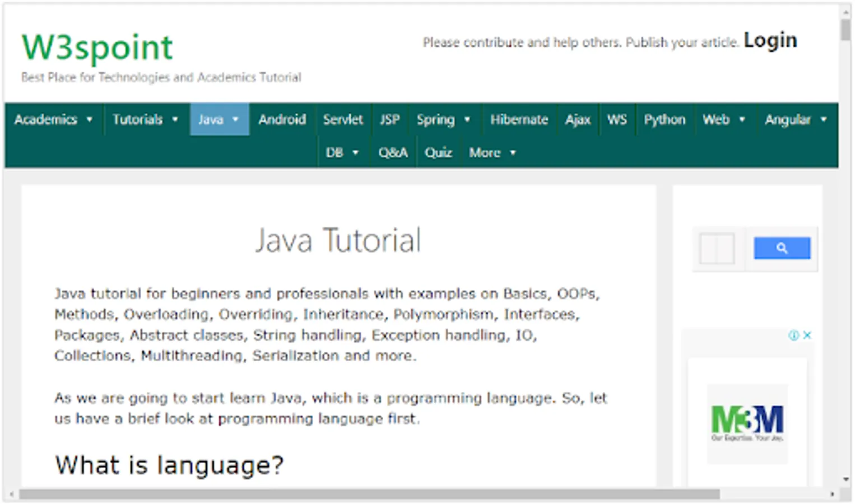Close the sidebar advertisement
Image resolution: width=855 pixels, height=504 pixels.
click(x=807, y=335)
